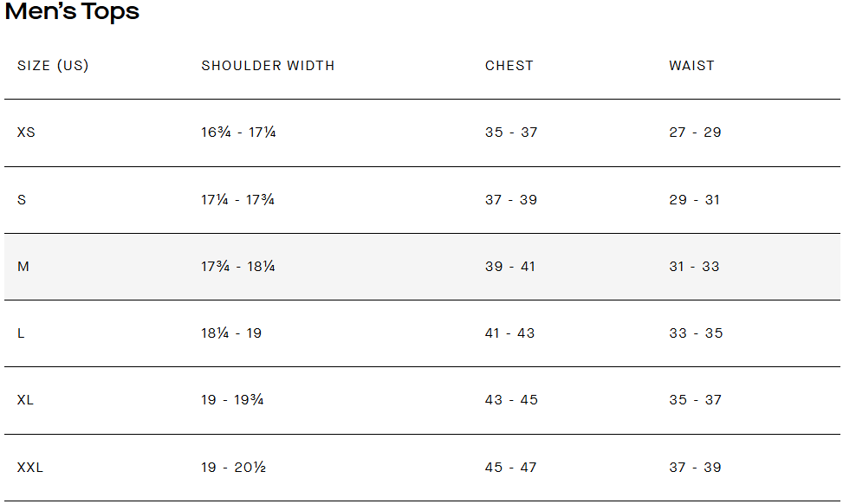Click waist value 37 - 39
Screen dimensions: 843x504
pyautogui.click(x=695, y=468)
